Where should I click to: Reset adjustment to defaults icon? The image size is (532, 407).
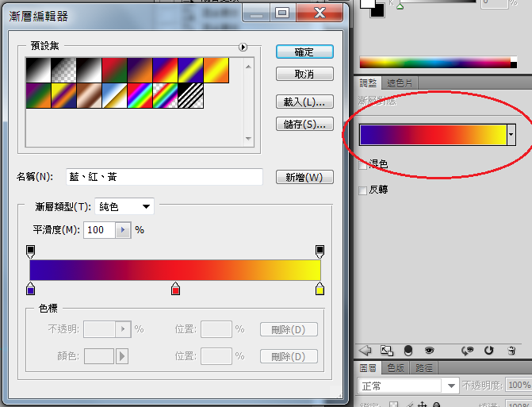point(488,350)
